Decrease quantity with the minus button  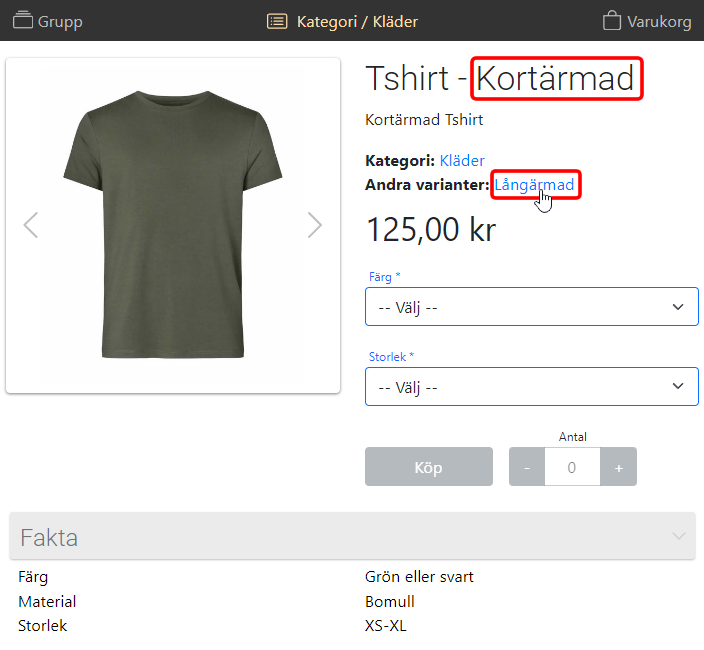pos(527,467)
